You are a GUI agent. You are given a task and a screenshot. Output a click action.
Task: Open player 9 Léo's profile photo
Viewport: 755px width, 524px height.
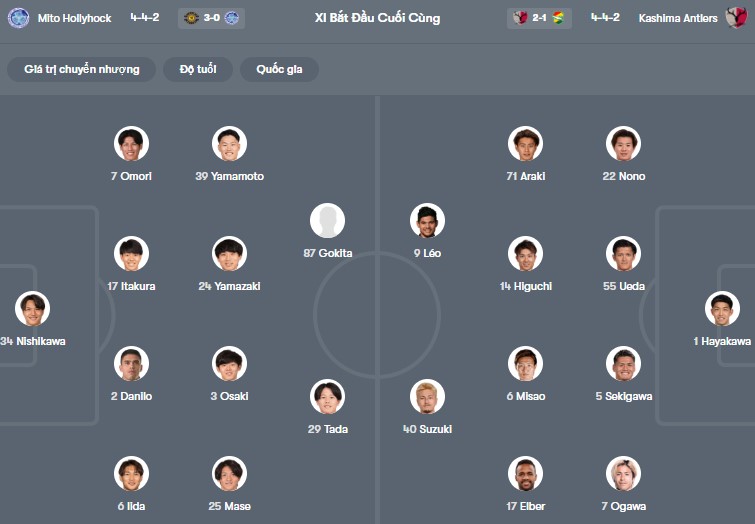[x=427, y=221]
